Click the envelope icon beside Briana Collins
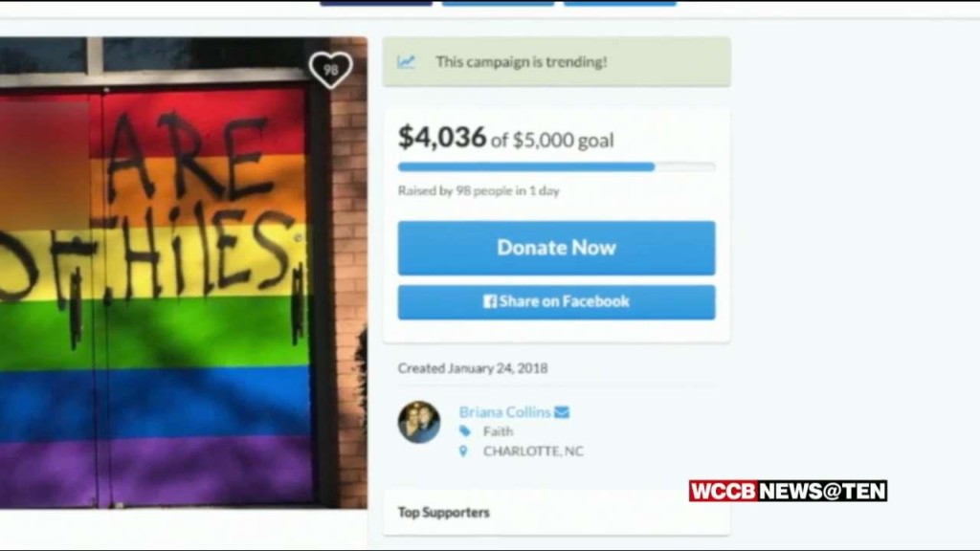Viewport: 980px width, 551px height. [x=561, y=412]
